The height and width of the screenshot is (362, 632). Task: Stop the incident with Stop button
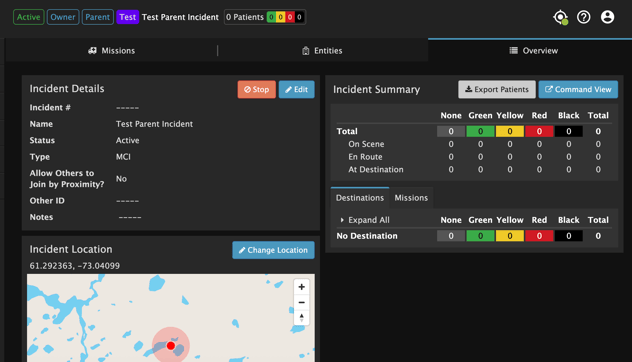257,89
